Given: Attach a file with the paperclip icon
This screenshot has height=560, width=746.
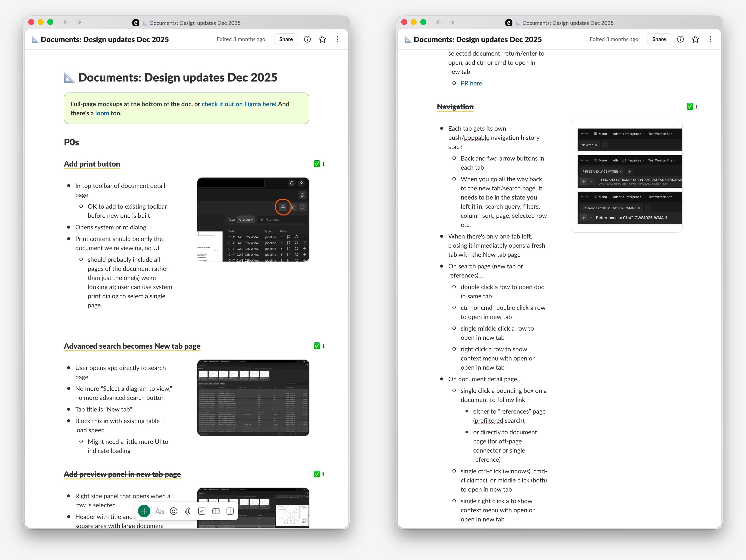Looking at the screenshot, I should point(188,511).
